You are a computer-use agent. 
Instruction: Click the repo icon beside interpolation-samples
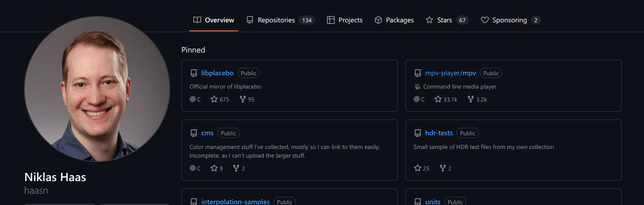point(194,201)
